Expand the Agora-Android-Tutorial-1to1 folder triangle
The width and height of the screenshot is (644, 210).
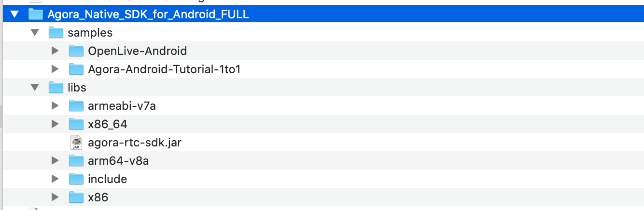[x=55, y=69]
